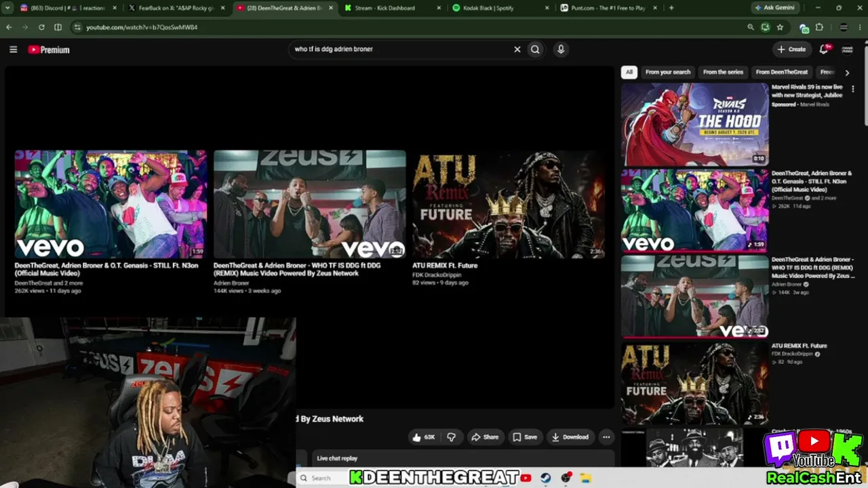Go to YouTube Premium home logo

coord(49,49)
